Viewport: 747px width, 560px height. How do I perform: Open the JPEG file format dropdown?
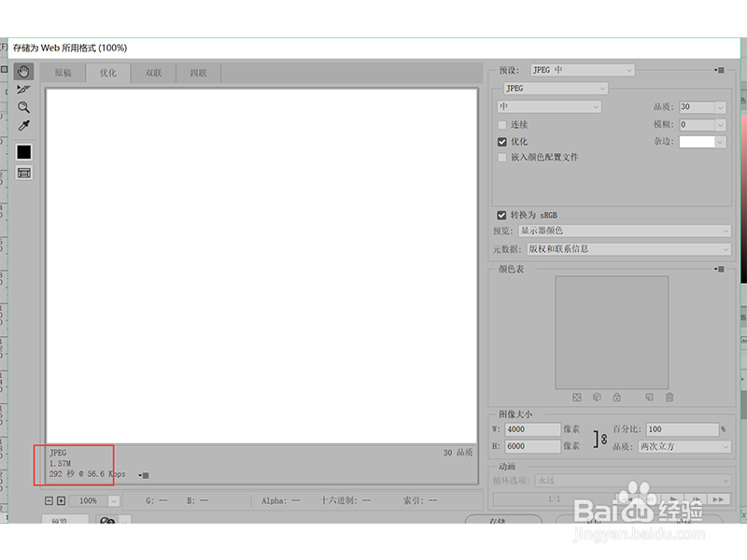(x=556, y=88)
